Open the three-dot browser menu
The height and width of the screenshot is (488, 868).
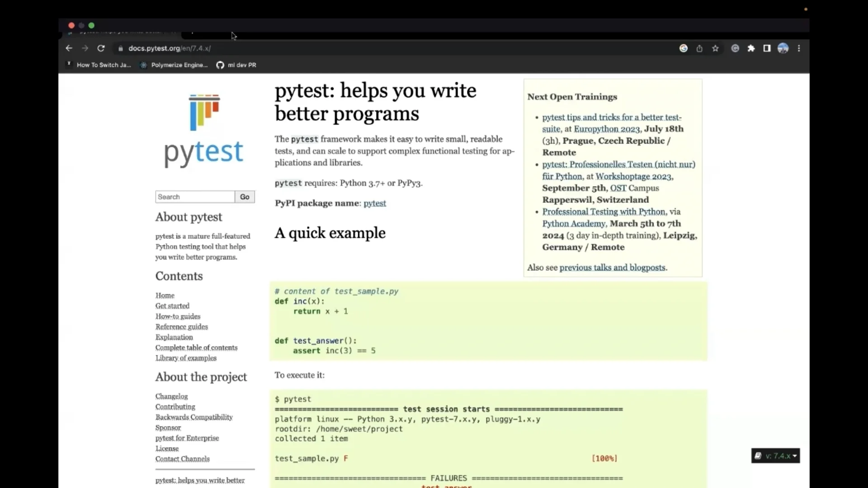(x=799, y=48)
